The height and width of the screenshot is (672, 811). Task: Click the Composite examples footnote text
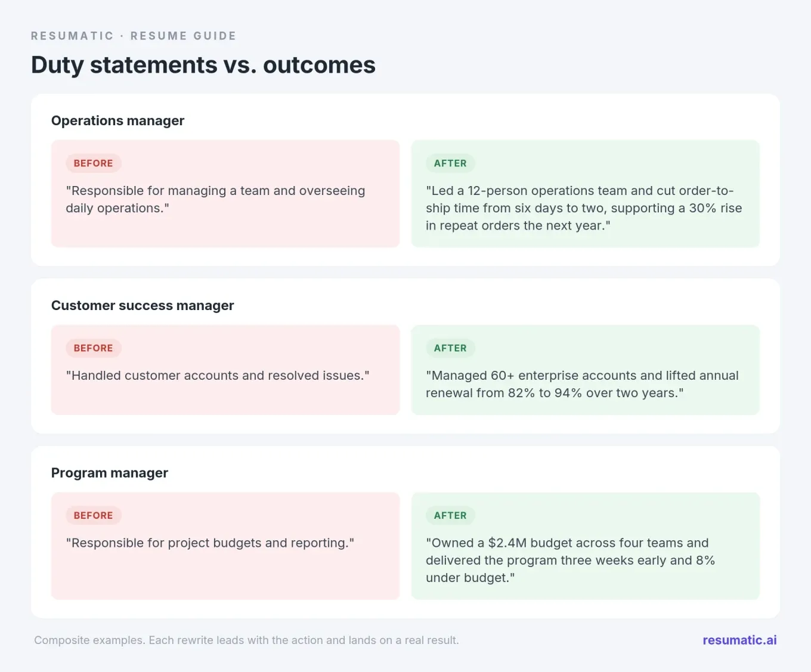(x=246, y=640)
